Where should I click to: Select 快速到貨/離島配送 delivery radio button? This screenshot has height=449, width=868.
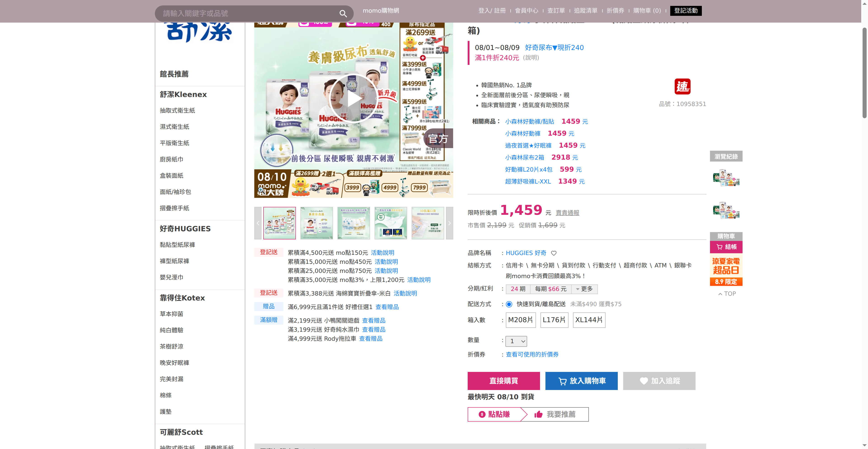[509, 304]
